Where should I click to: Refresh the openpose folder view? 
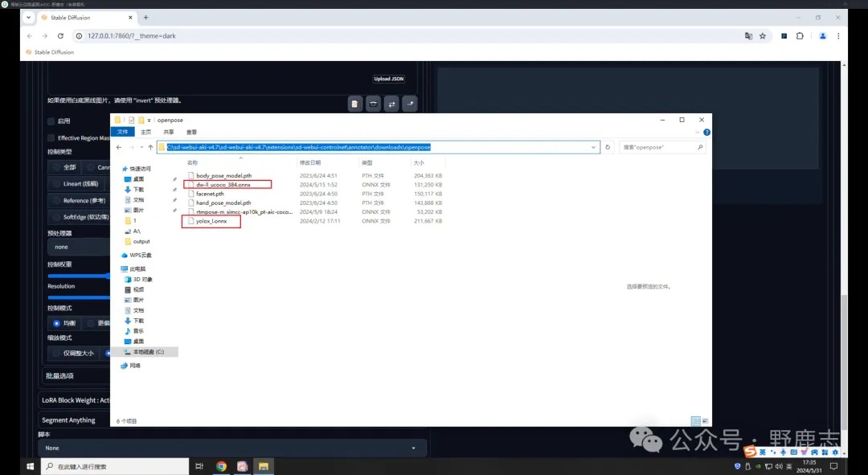608,147
